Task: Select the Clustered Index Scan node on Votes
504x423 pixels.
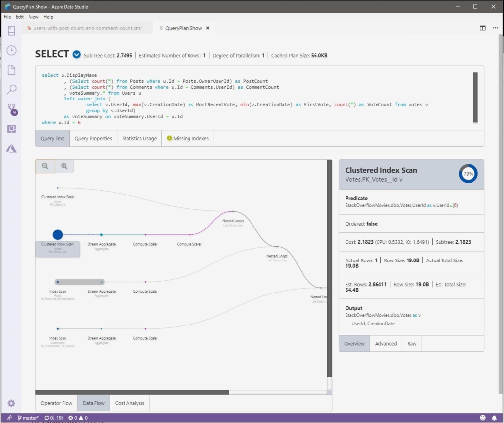Action: tap(58, 234)
